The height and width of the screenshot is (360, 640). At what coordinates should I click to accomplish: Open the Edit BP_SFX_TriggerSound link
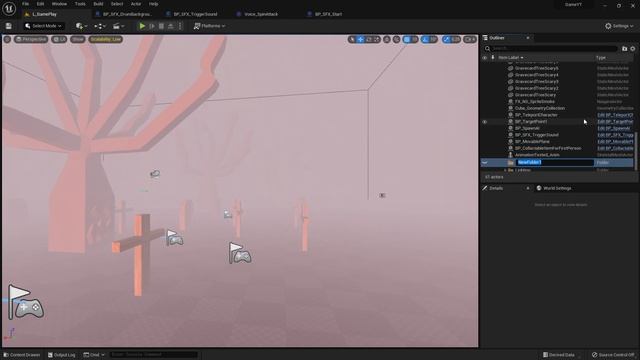coord(615,135)
